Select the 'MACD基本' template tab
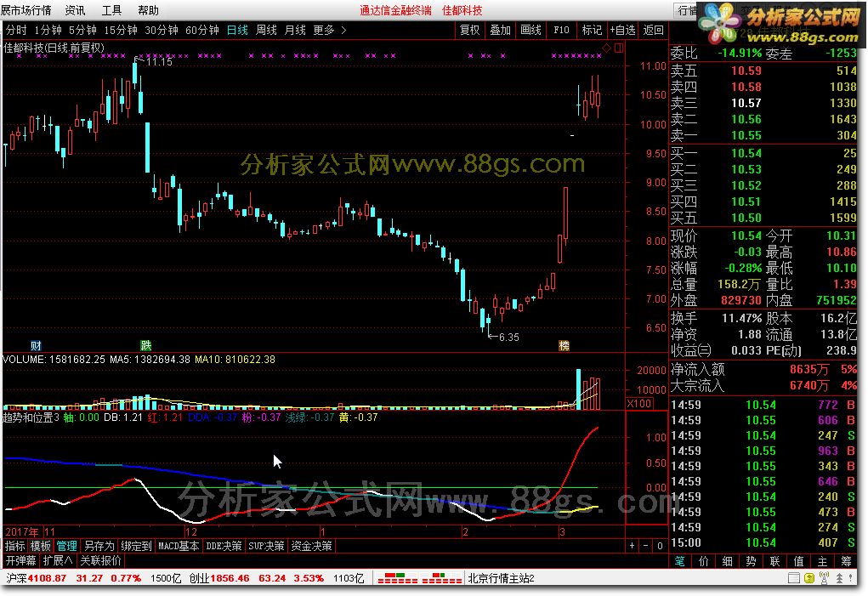The image size is (868, 596). coord(179,546)
